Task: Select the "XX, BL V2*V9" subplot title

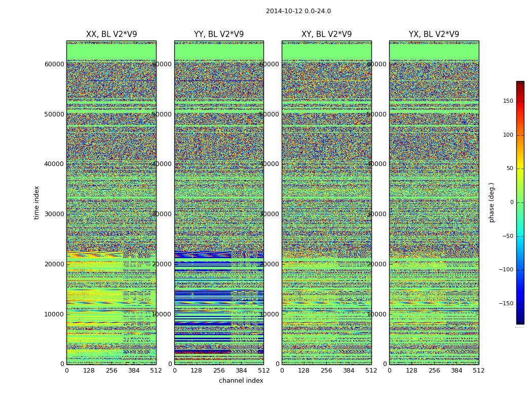Action: tap(111, 34)
